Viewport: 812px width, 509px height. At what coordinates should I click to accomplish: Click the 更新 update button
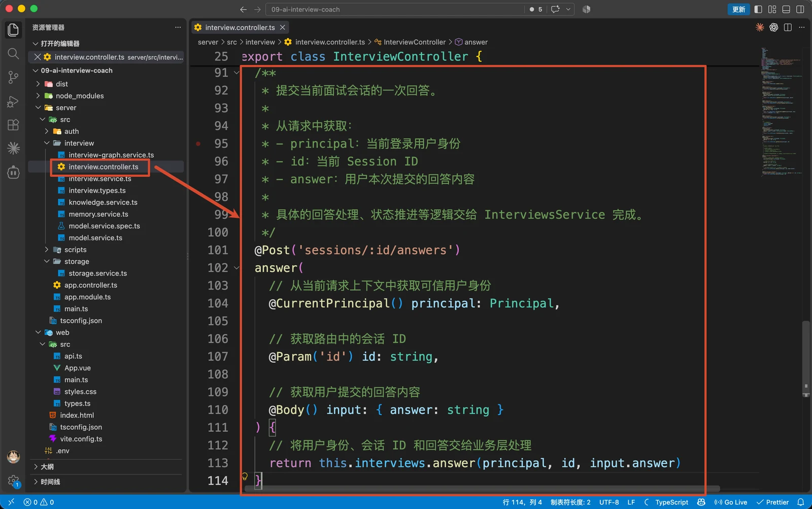tap(738, 9)
